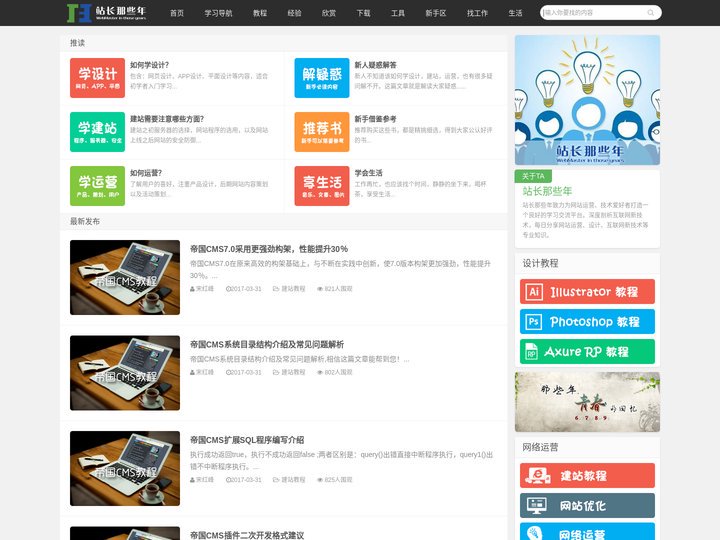Click the 建站教程 category of 目录结构 article
The image size is (720, 540).
point(293,372)
